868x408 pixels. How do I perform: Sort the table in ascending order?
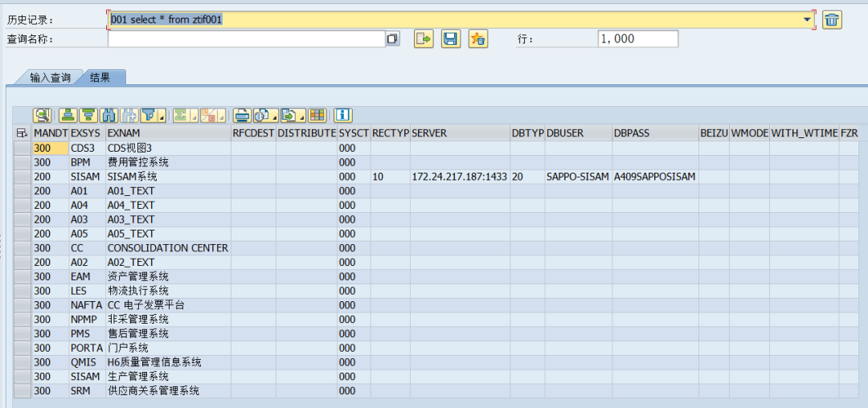[x=68, y=115]
